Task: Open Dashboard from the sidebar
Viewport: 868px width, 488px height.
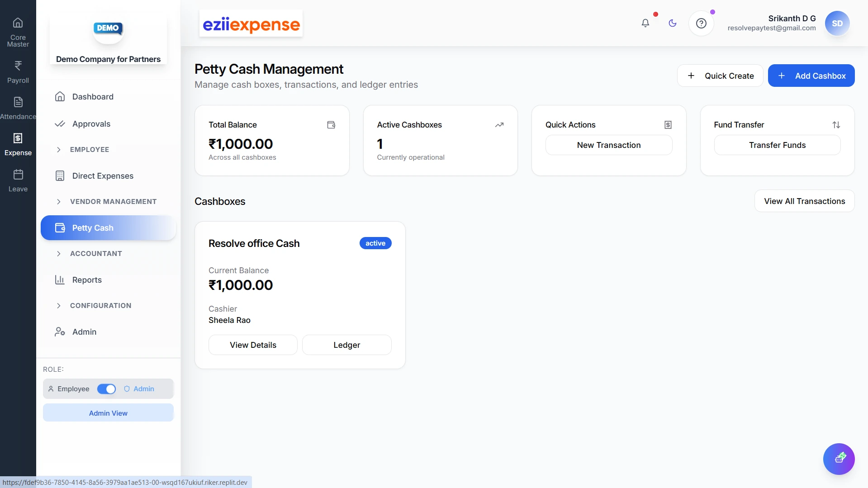Action: (x=92, y=96)
